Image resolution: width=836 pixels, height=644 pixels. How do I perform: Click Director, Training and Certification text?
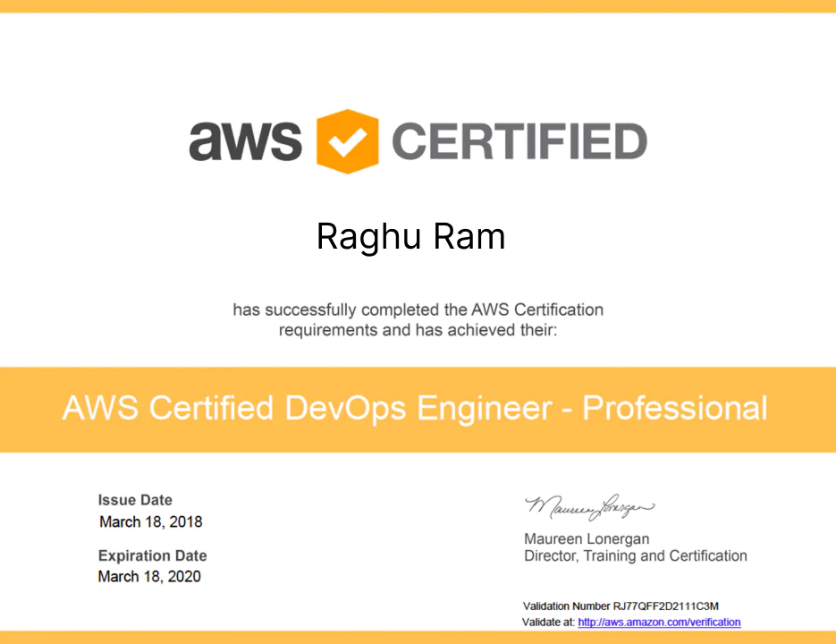click(x=635, y=556)
